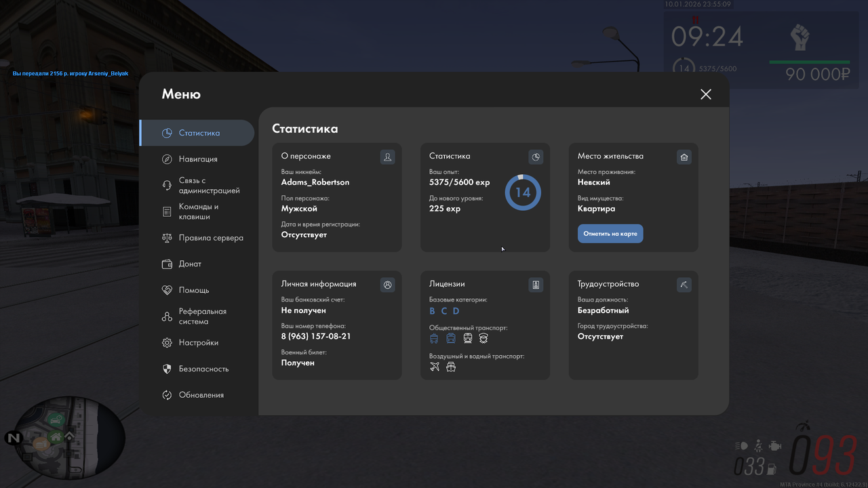Open Настройки in the sidebar
Image resolution: width=868 pixels, height=488 pixels.
pos(197,343)
